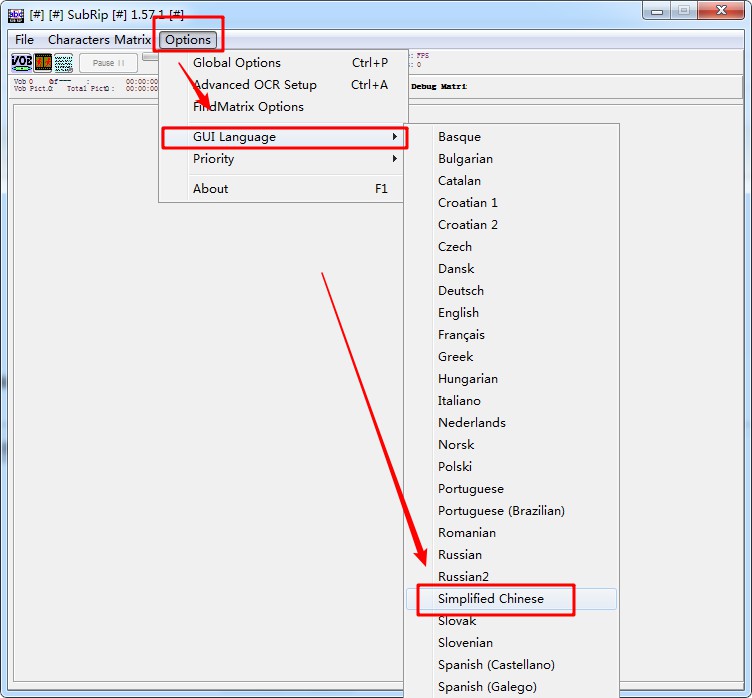Select Spanish (Castellano) language
Image resolution: width=752 pixels, height=698 pixels.
(496, 665)
